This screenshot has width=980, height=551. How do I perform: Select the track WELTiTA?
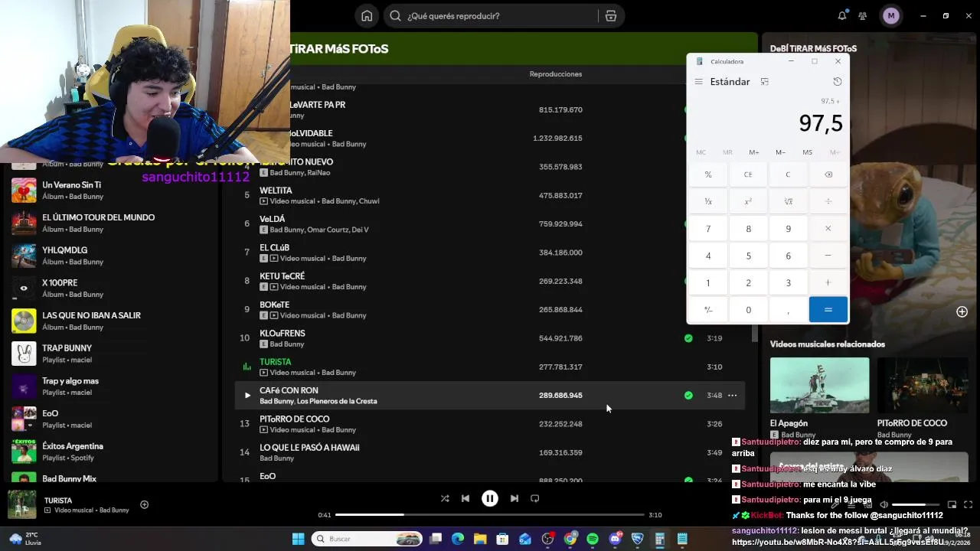coord(276,191)
